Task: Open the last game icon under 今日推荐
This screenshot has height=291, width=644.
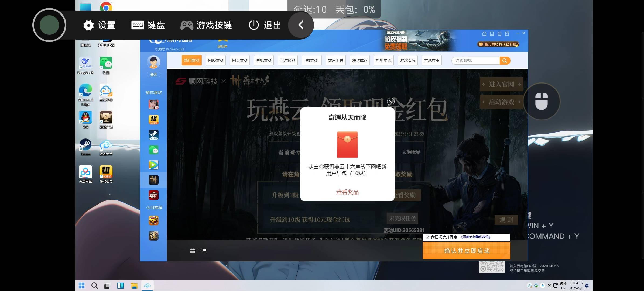Action: click(x=154, y=236)
